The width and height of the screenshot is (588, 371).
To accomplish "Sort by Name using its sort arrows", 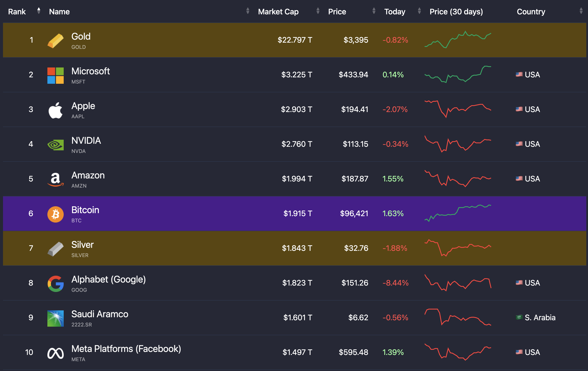I will pyautogui.click(x=248, y=11).
